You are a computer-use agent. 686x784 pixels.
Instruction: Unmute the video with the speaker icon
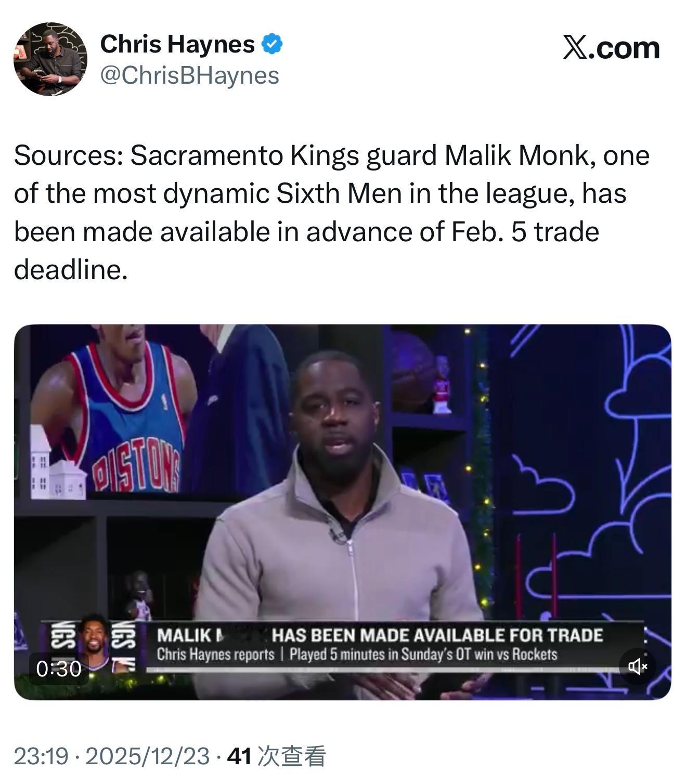[x=637, y=666]
